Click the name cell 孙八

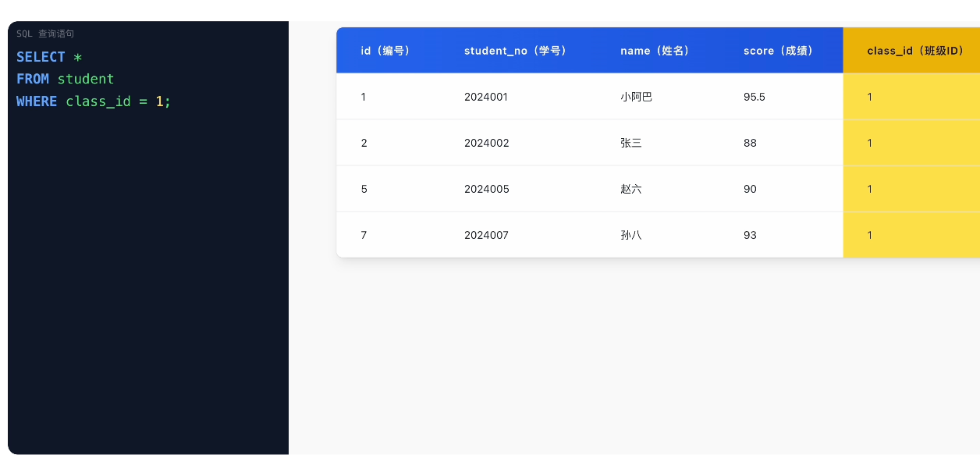click(x=630, y=235)
